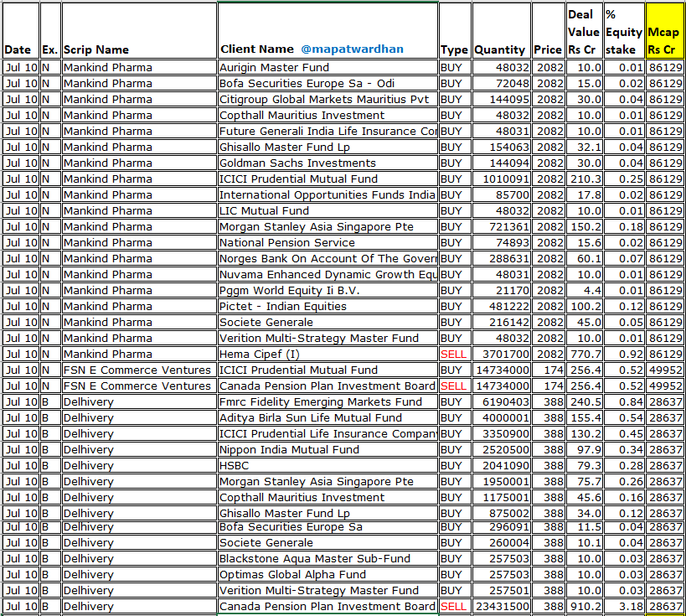Select Blackstone Aqua Master Sub-Fund cell
The width and height of the screenshot is (686, 616).
(328, 559)
